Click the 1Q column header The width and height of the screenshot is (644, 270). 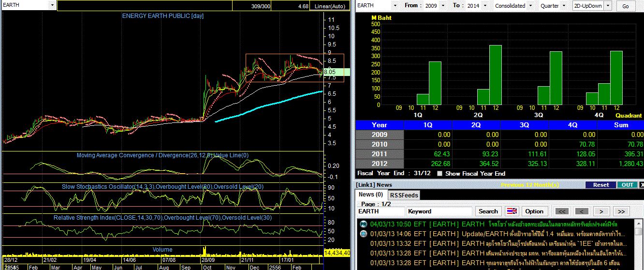(x=428, y=125)
